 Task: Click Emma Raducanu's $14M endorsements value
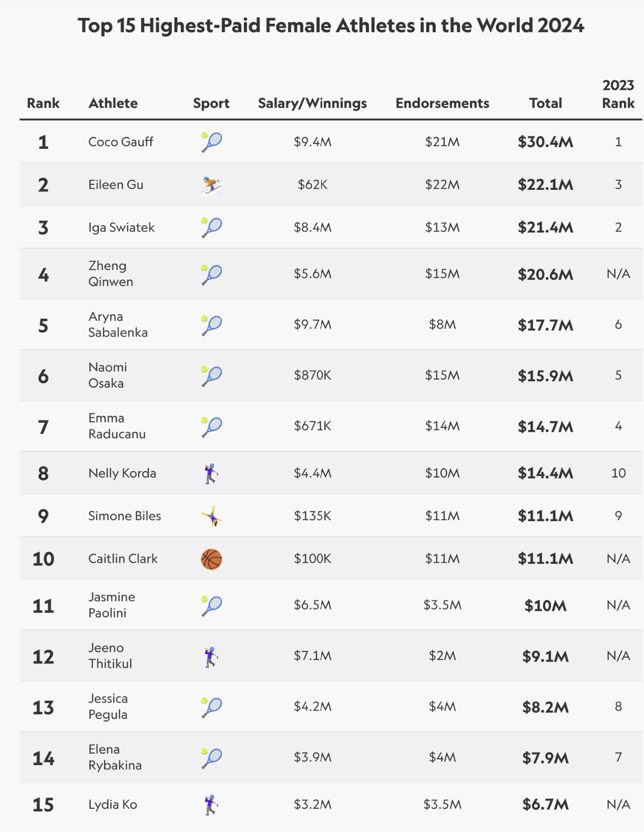442,425
